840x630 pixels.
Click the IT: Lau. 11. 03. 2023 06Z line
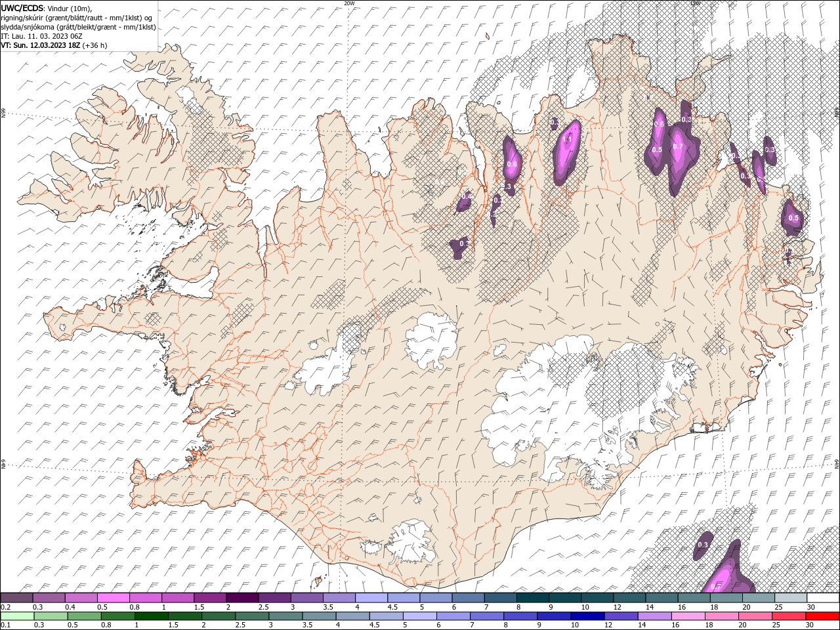(x=42, y=36)
